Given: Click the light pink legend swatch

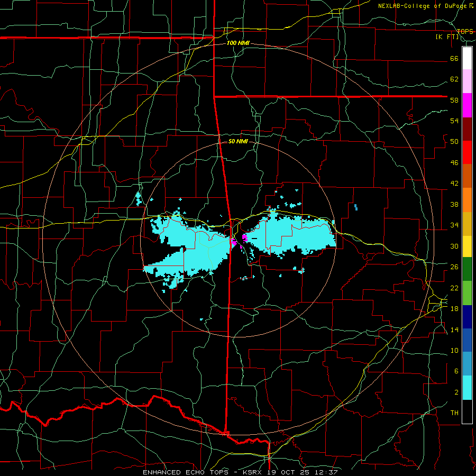Looking at the screenshot, I should pos(467,81).
